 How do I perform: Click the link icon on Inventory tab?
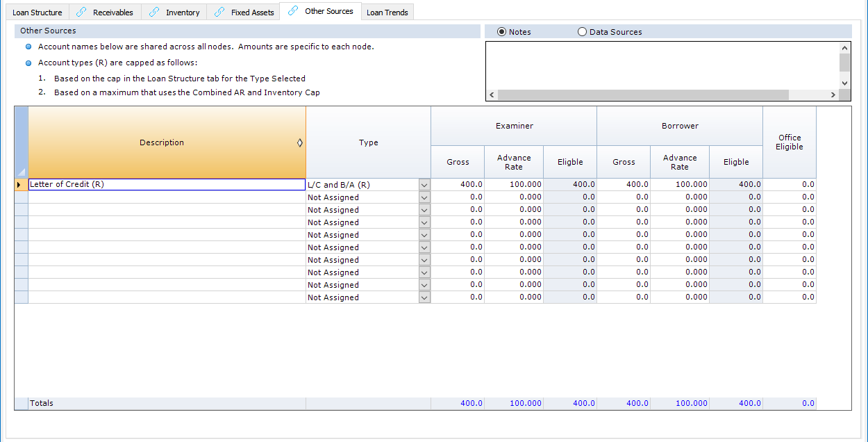pyautogui.click(x=154, y=12)
